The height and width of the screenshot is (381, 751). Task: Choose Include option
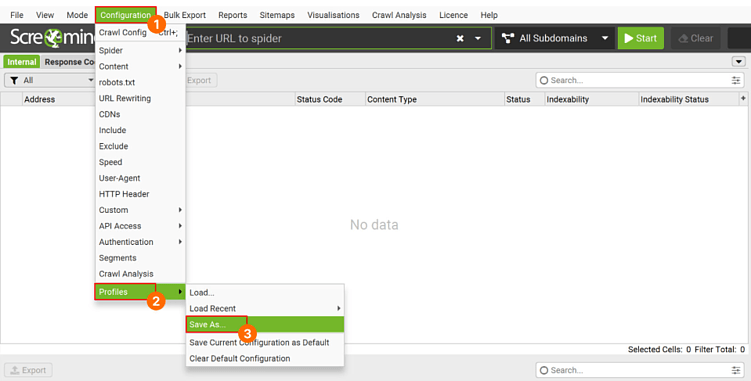140,130
